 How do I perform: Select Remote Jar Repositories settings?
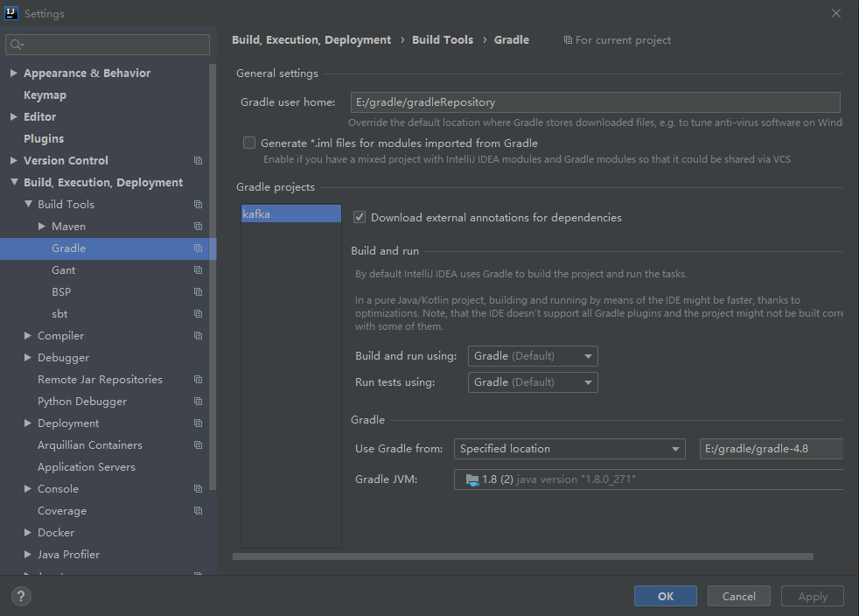(101, 380)
